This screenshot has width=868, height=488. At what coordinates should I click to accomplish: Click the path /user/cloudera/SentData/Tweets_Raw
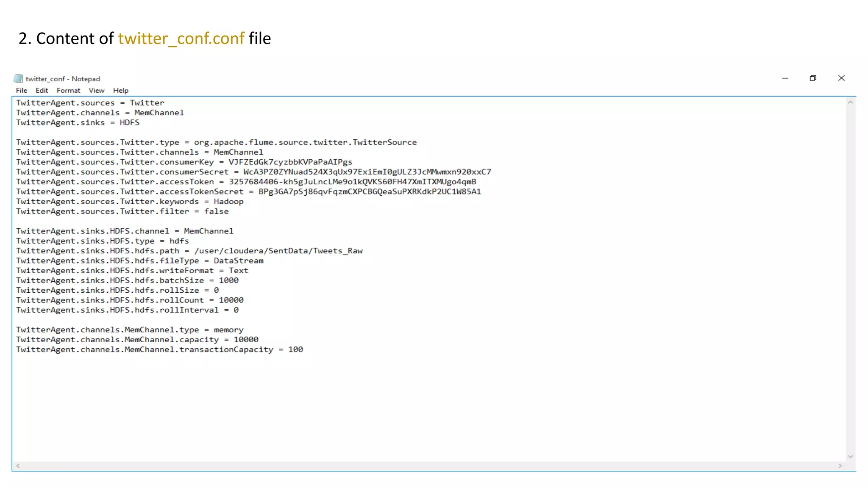click(x=278, y=251)
